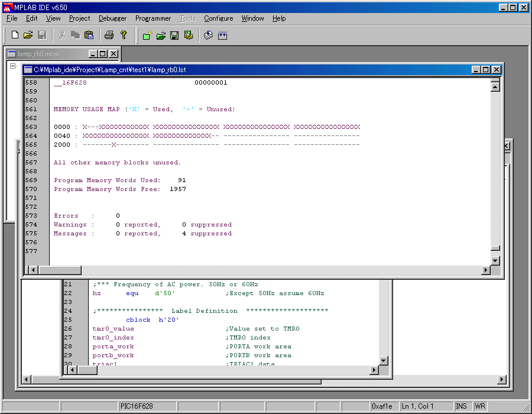532x414 pixels.
Task: Click the listing window scroll-right arrow
Action: 486,270
